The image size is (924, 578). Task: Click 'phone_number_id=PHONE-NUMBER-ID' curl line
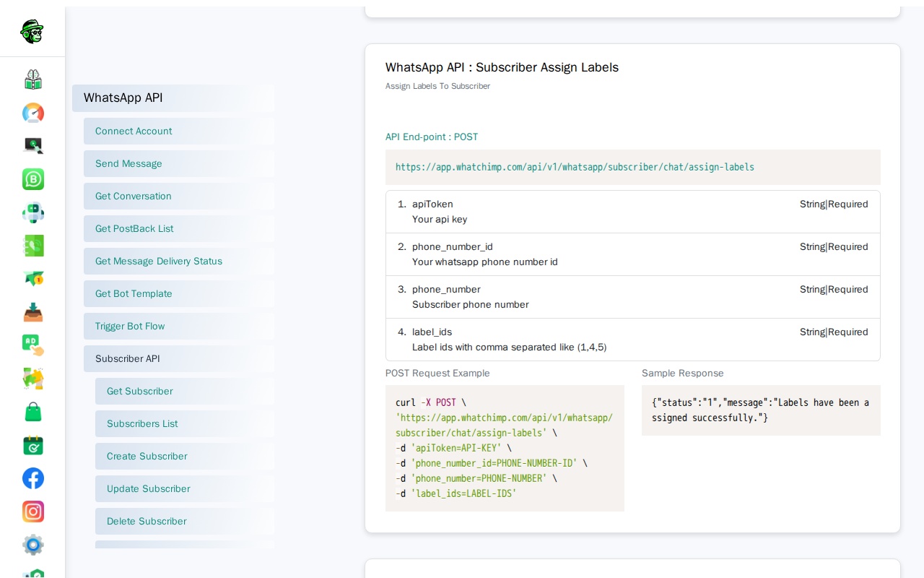(492, 463)
